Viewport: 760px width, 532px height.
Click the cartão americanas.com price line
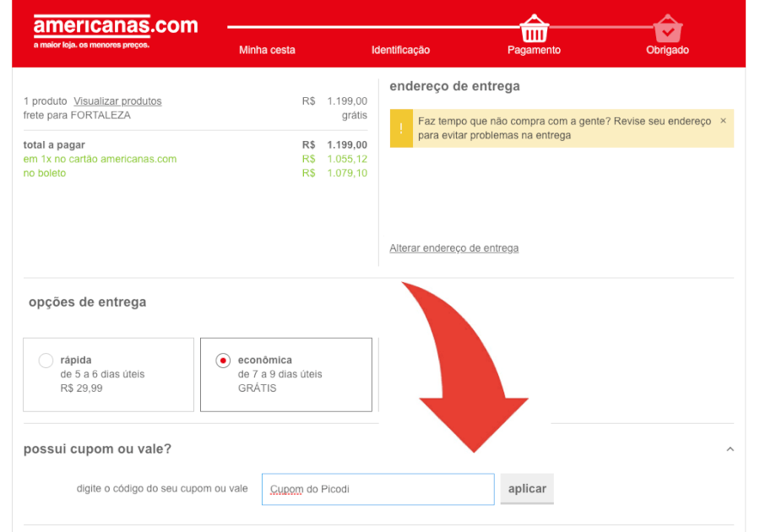pyautogui.click(x=100, y=159)
